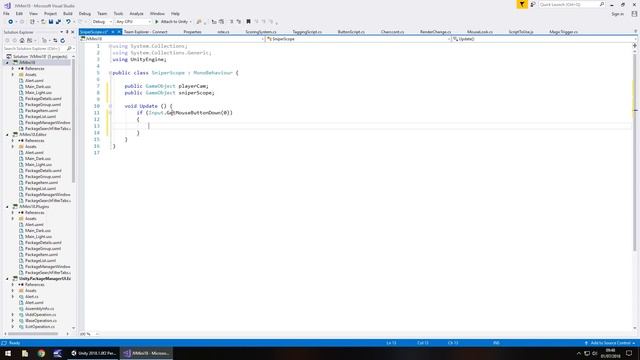Screen dimensions: 640x360
Task: Click Solution Explorer Refresh icon
Action: (x=62, y=40)
